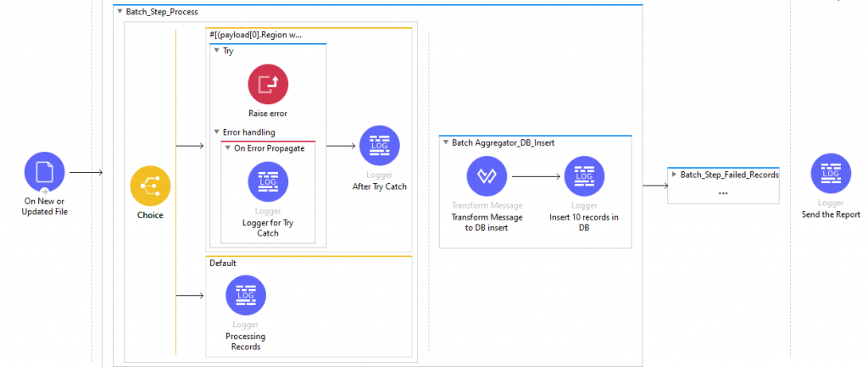Collapse the Batch Aggregator_DB_Insert scope
Image resolution: width=868 pixels, height=367 pixels.
(446, 142)
